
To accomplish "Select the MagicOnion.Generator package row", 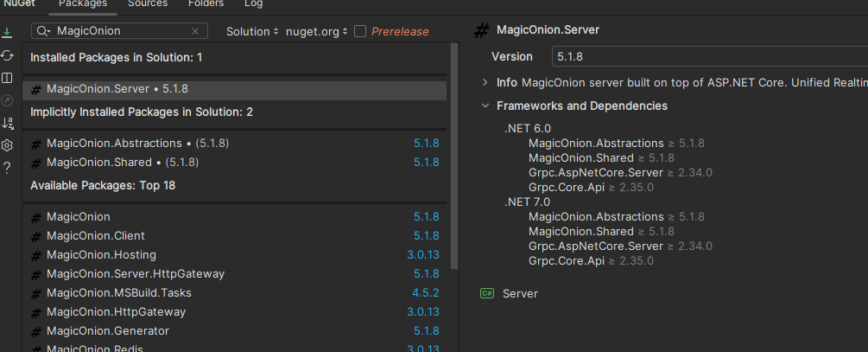I will click(x=234, y=331).
